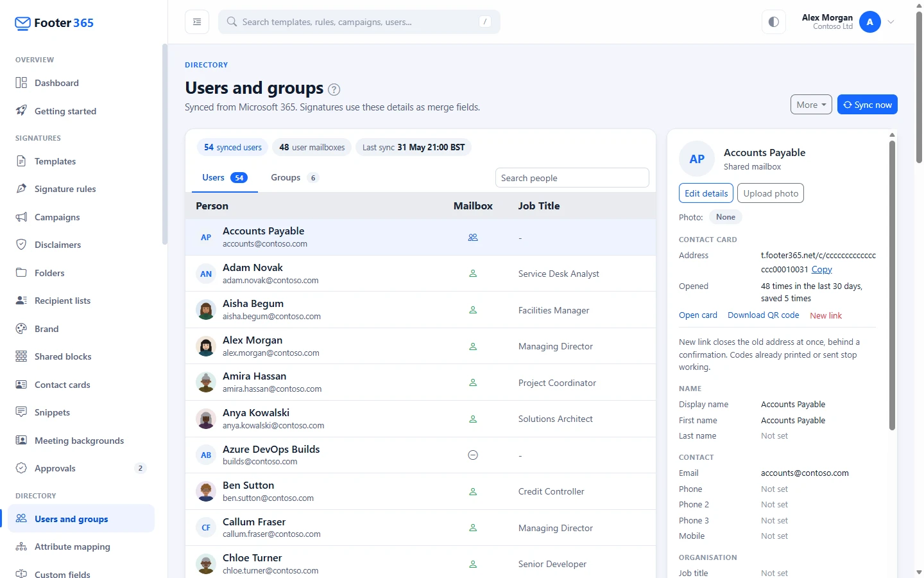This screenshot has height=578, width=924.
Task: Click no-mailbox icon for Azure DevOps Builds
Action: pyautogui.click(x=473, y=455)
